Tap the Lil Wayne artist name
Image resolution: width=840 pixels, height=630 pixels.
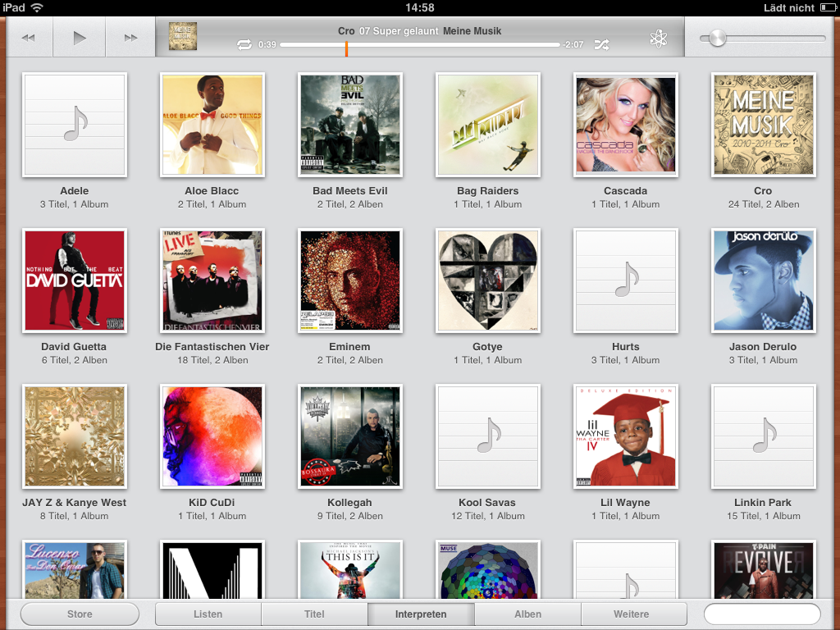625,503
